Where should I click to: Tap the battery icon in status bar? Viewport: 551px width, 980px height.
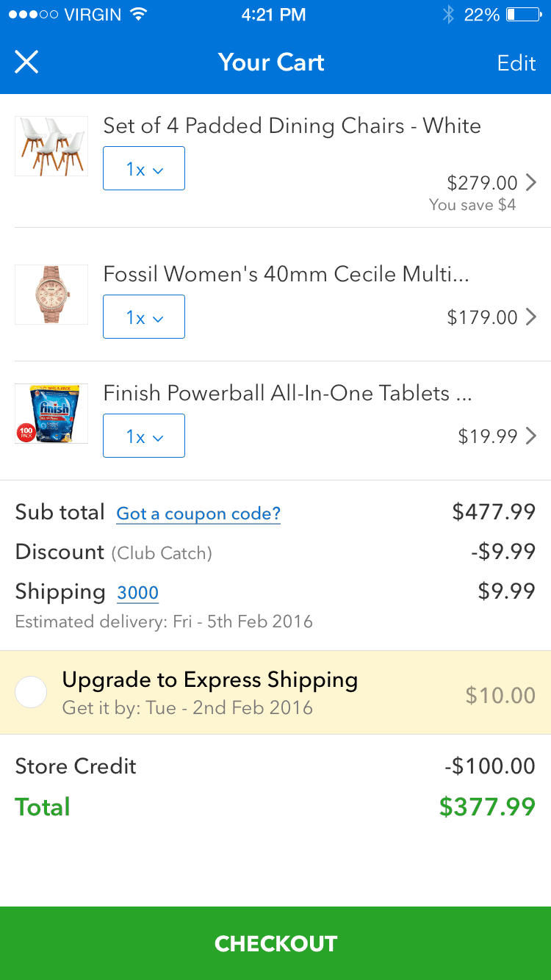click(523, 15)
